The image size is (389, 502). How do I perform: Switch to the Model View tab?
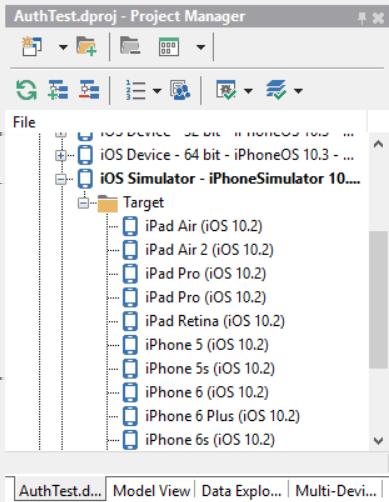click(151, 490)
